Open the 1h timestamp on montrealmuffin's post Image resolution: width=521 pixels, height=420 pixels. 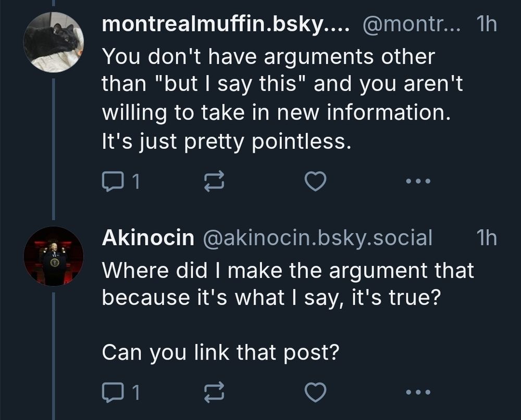[x=486, y=25]
